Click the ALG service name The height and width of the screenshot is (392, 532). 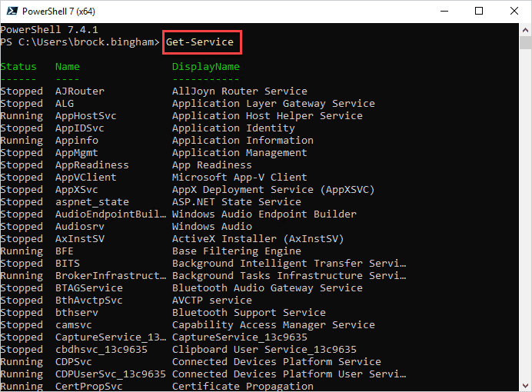65,104
